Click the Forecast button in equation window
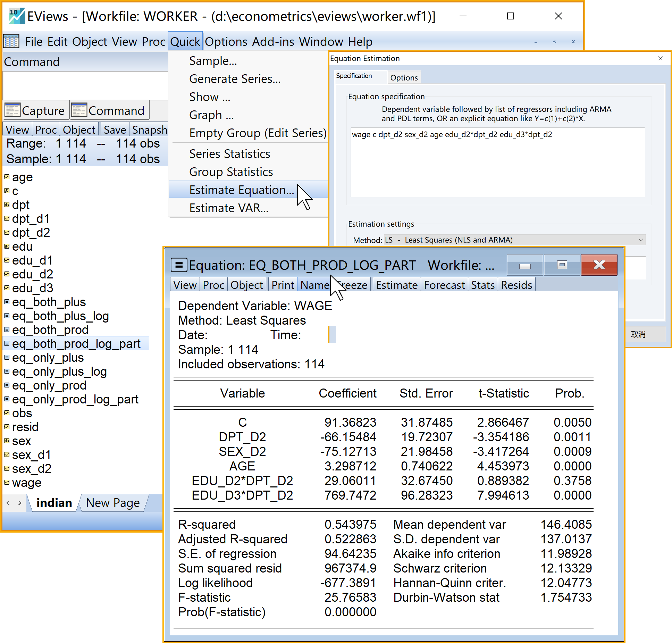This screenshot has width=672, height=643. (444, 285)
